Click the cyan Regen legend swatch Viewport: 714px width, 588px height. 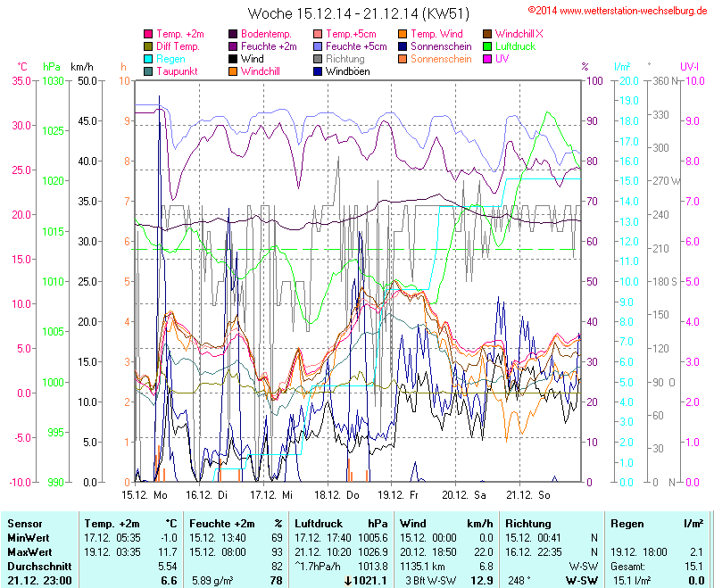point(148,59)
